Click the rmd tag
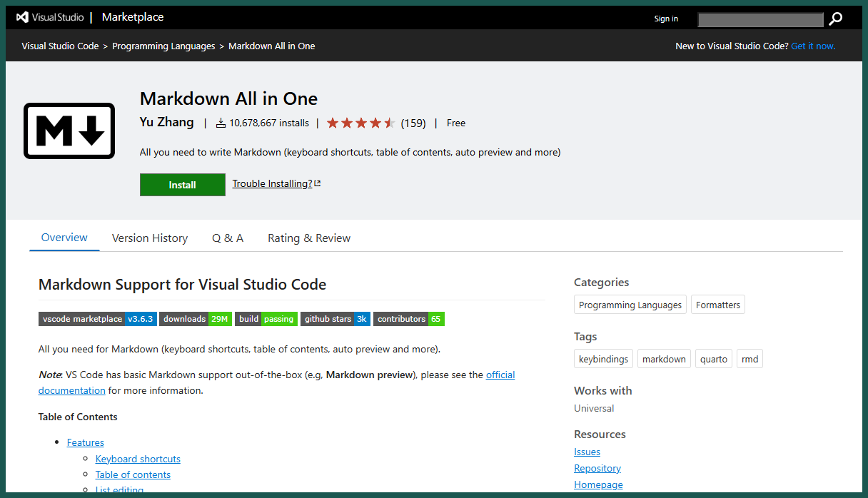Viewport: 868px width, 498px height. [x=750, y=359]
